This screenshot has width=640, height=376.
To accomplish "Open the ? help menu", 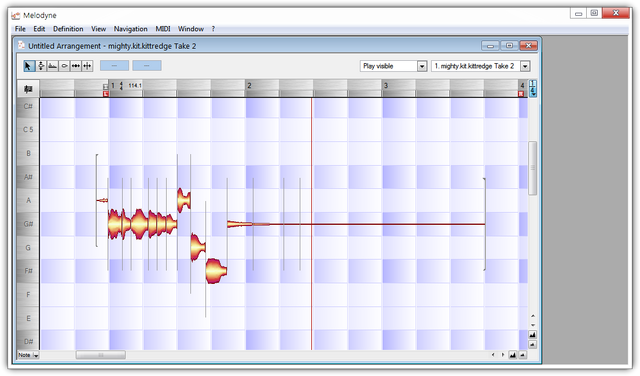I will point(213,29).
